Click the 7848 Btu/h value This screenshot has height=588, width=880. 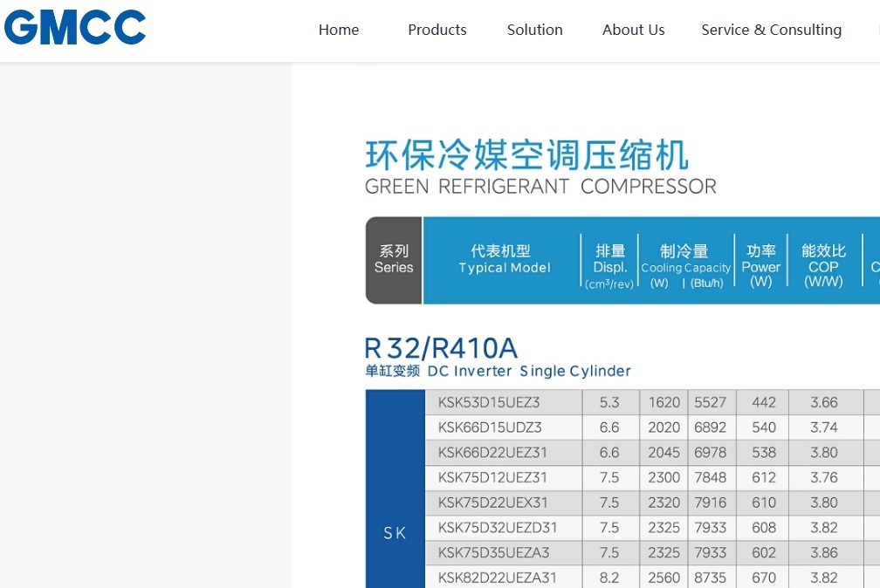(711, 477)
